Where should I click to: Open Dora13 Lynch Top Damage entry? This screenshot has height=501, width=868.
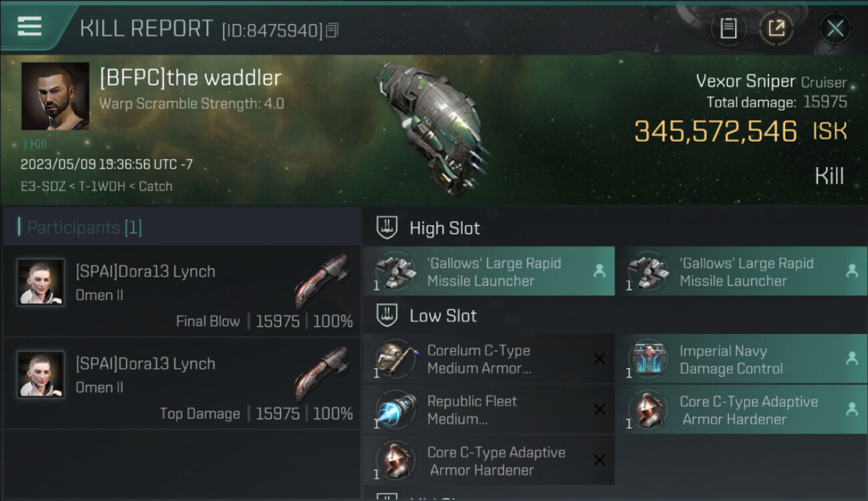coord(182,383)
